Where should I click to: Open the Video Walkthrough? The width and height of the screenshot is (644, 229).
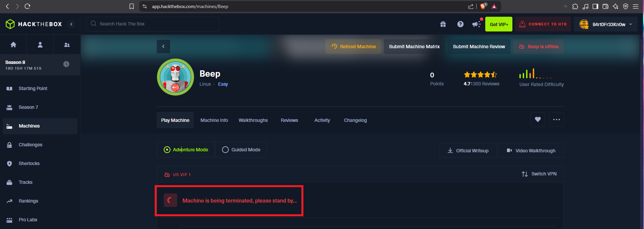531,151
